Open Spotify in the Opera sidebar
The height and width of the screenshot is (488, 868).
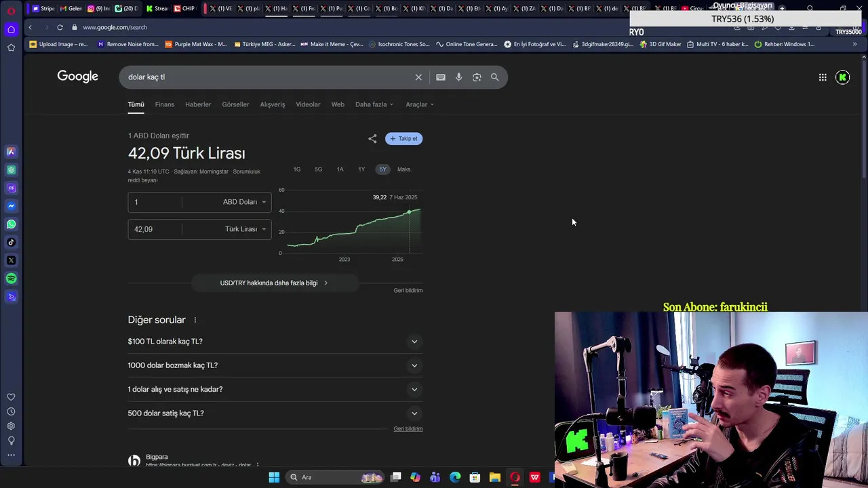[11, 279]
